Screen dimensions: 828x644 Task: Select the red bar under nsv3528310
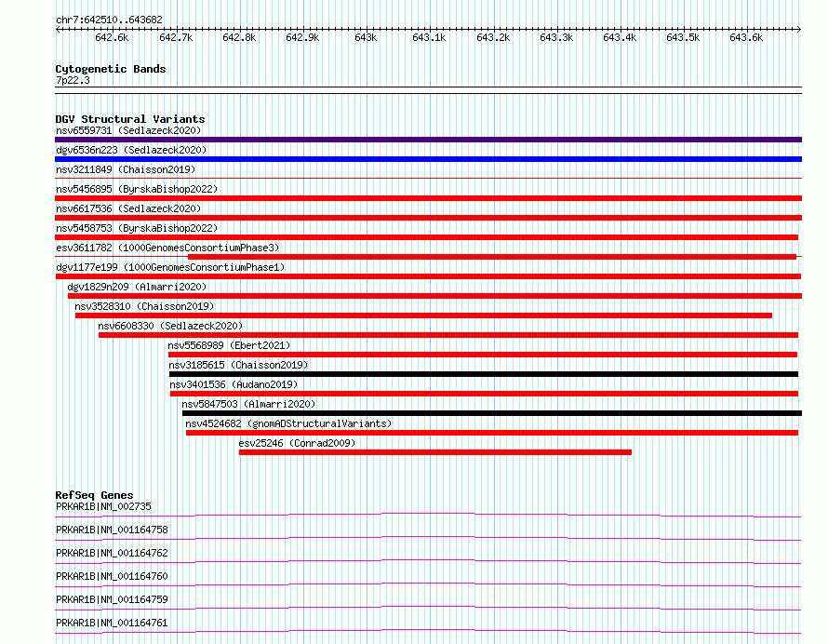[423, 315]
